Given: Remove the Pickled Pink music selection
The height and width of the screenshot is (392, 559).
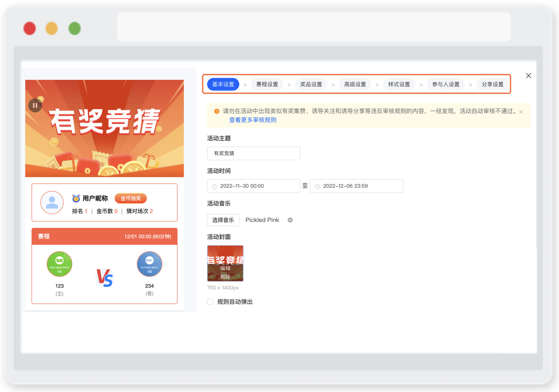Looking at the screenshot, I should pyautogui.click(x=290, y=220).
